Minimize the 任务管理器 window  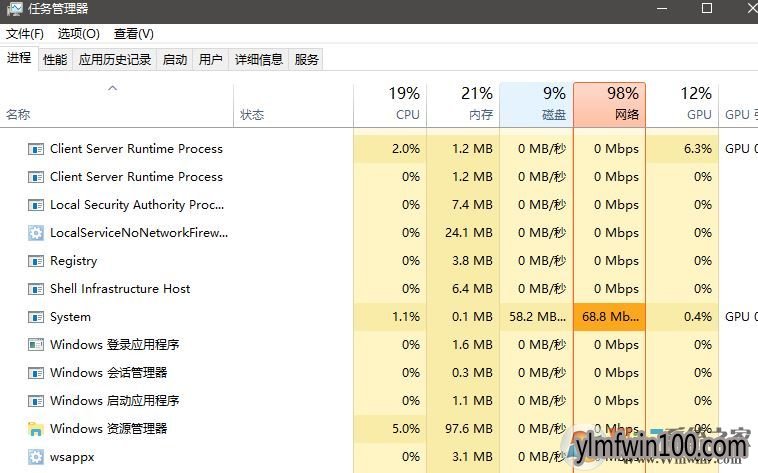click(x=662, y=8)
